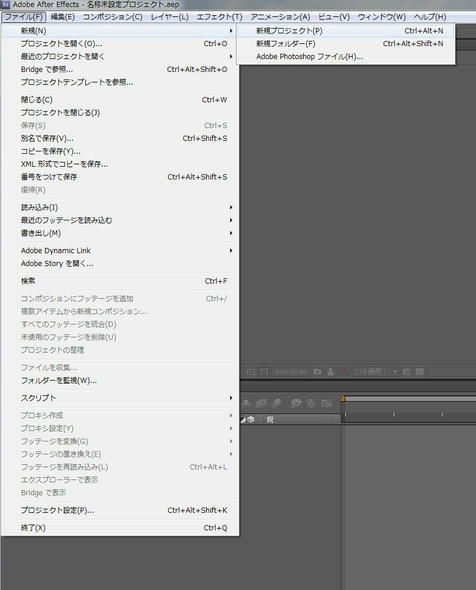The width and height of the screenshot is (476, 590).
Task: Click the yellow current time indicator
Action: [343, 398]
